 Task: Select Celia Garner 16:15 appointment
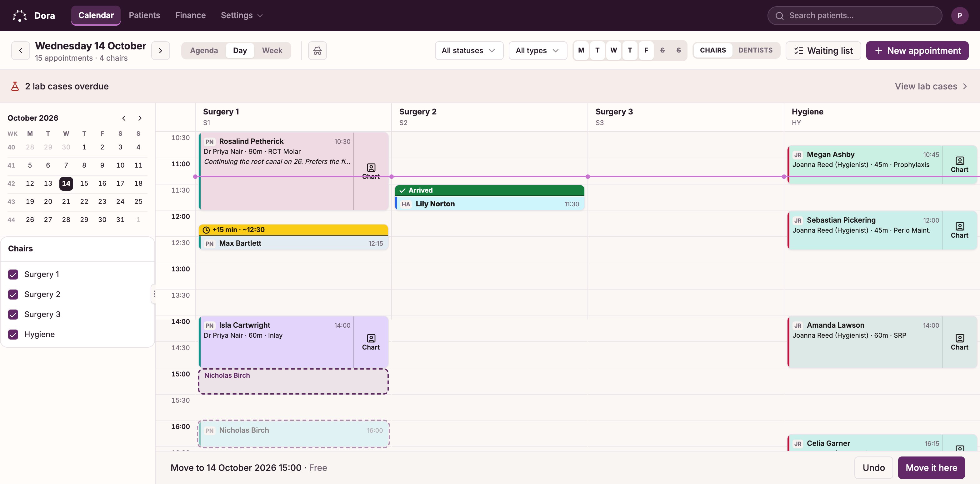(882, 443)
